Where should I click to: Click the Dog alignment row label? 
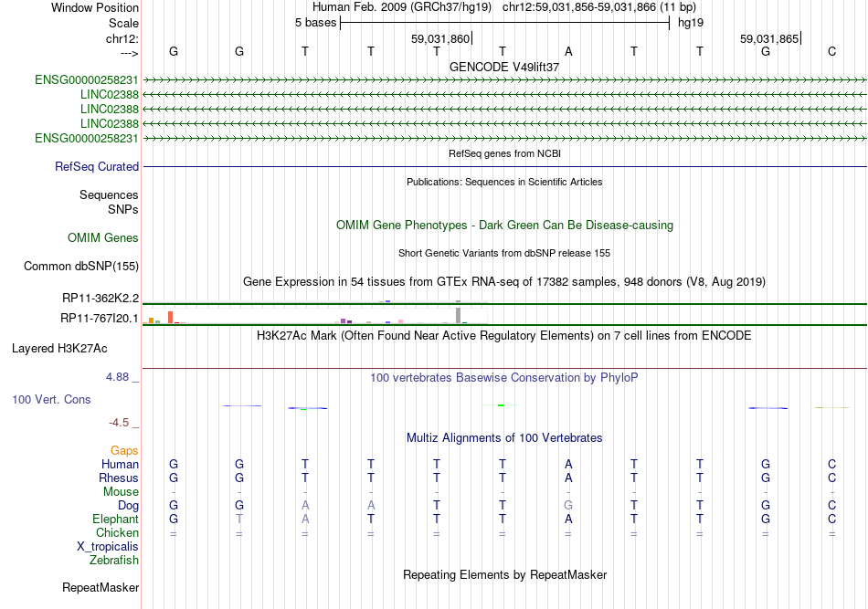[128, 506]
